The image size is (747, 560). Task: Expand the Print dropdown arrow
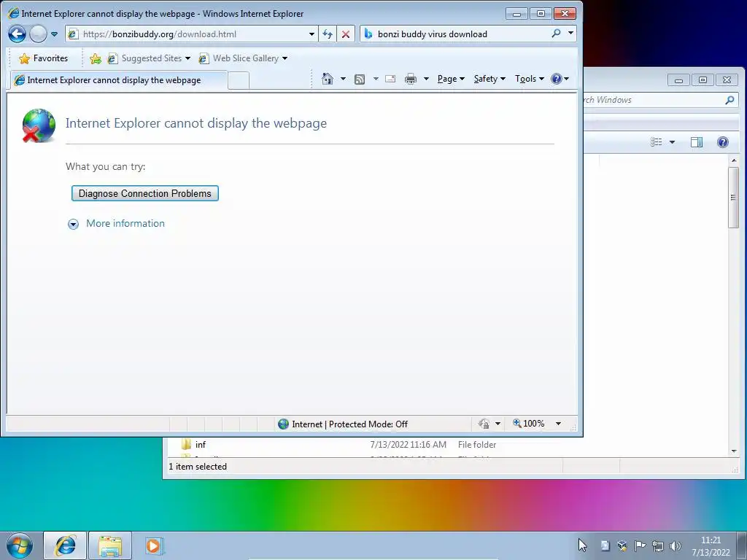click(x=426, y=79)
